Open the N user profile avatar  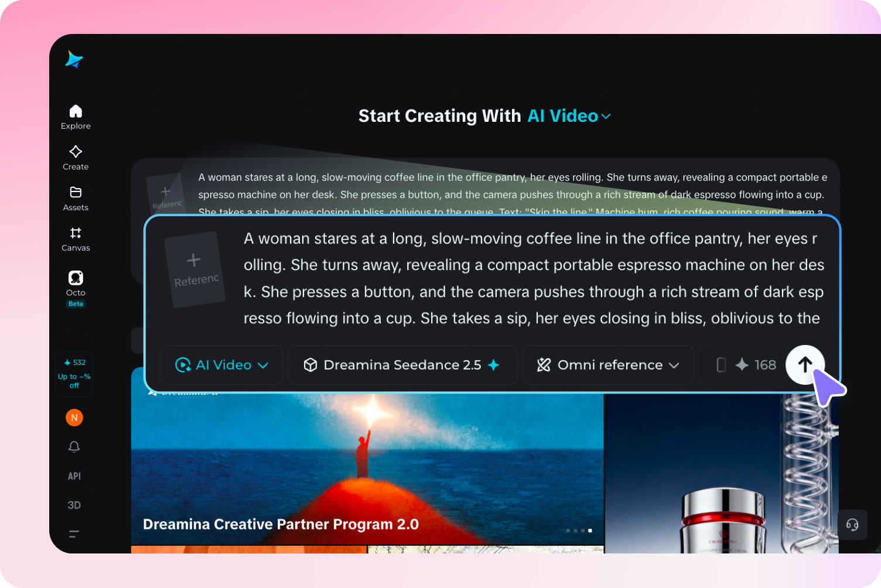(74, 418)
